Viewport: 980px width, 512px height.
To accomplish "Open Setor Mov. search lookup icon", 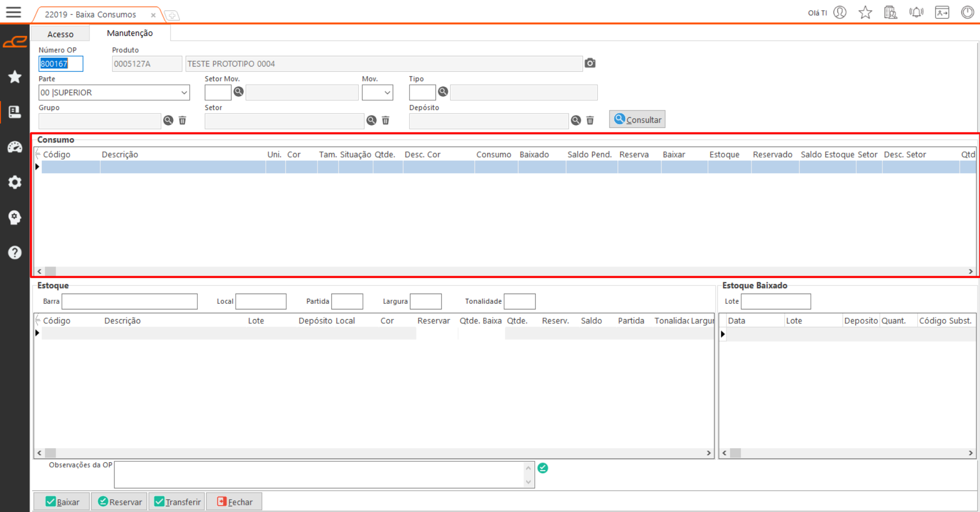I will (238, 92).
